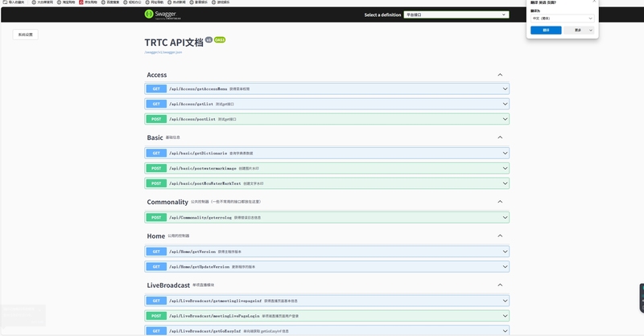Open the /swagger/v1/swagger.json link

[163, 52]
